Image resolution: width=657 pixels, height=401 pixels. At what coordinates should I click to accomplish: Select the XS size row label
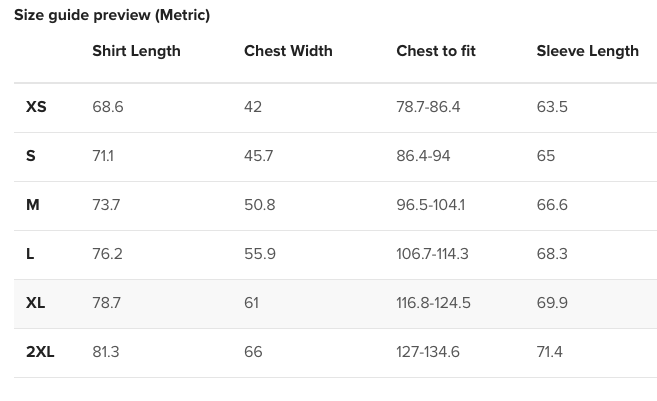(x=36, y=107)
